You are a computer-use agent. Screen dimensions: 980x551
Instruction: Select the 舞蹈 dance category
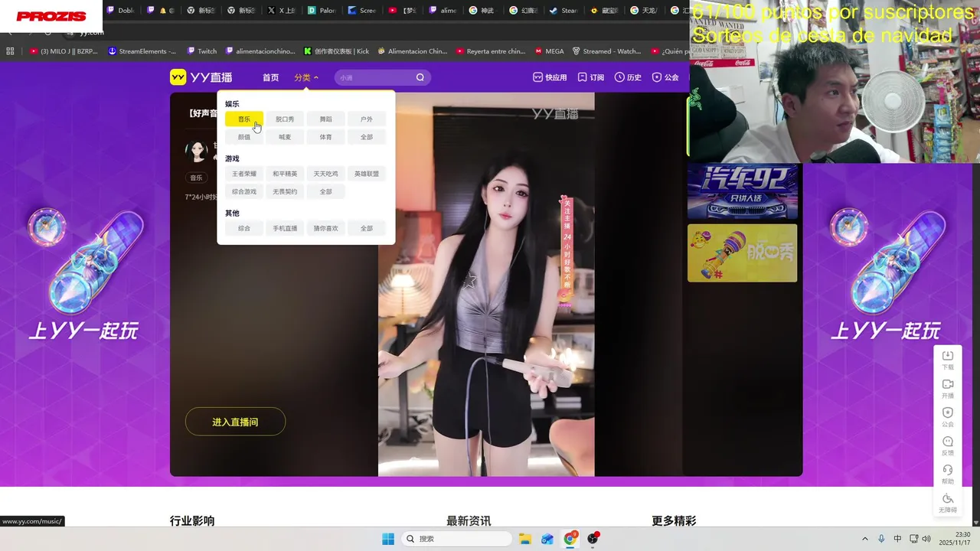[326, 119]
